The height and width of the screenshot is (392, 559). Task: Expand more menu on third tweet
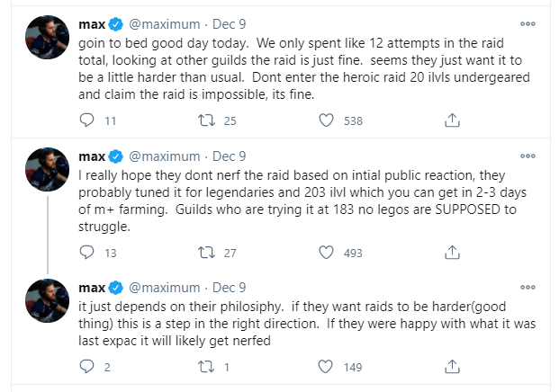[527, 288]
